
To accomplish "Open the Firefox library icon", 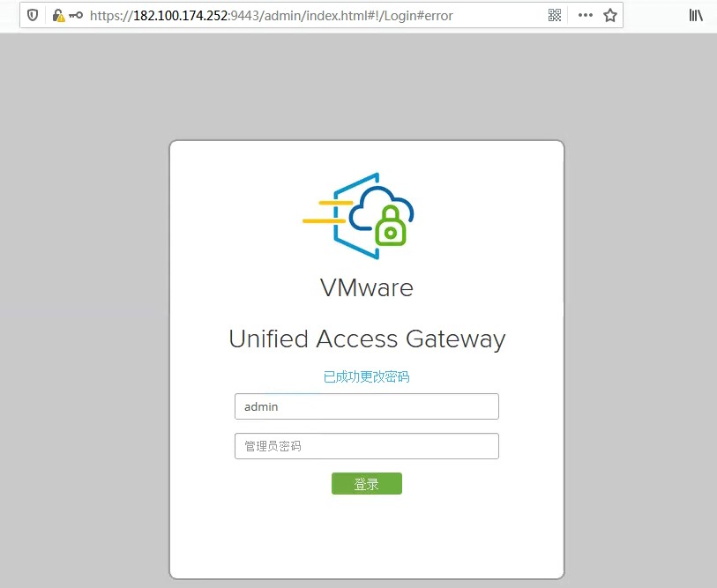I will pyautogui.click(x=696, y=16).
